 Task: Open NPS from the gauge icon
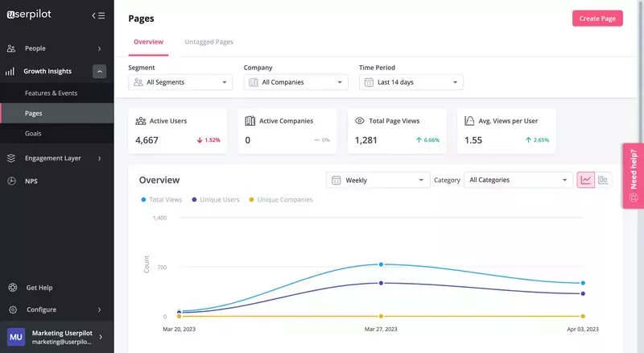[x=11, y=181]
